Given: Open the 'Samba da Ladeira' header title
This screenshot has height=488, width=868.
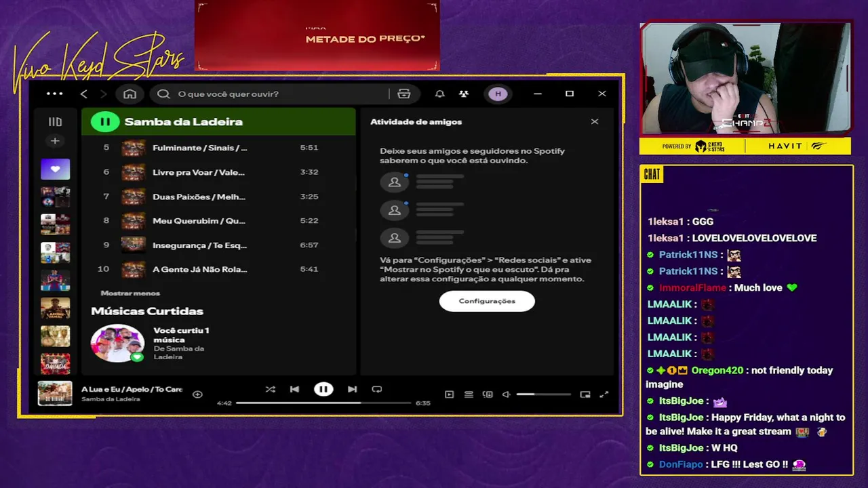Looking at the screenshot, I should point(183,122).
